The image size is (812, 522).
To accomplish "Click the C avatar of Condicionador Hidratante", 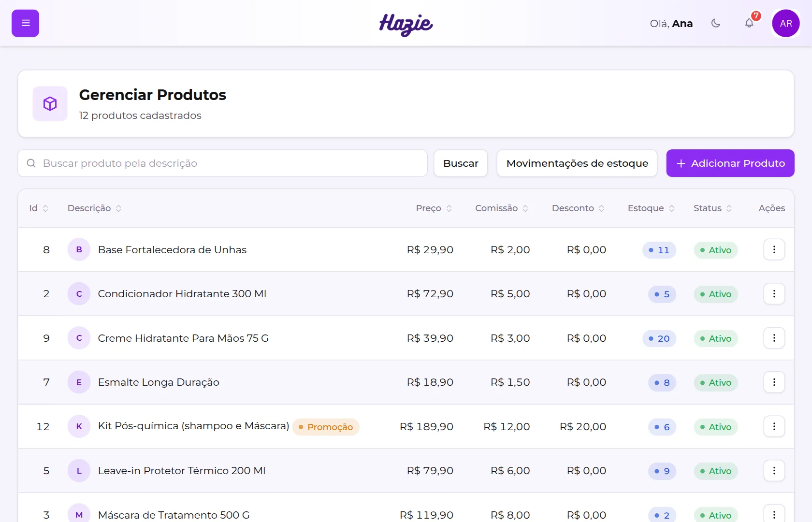I will [x=79, y=294].
